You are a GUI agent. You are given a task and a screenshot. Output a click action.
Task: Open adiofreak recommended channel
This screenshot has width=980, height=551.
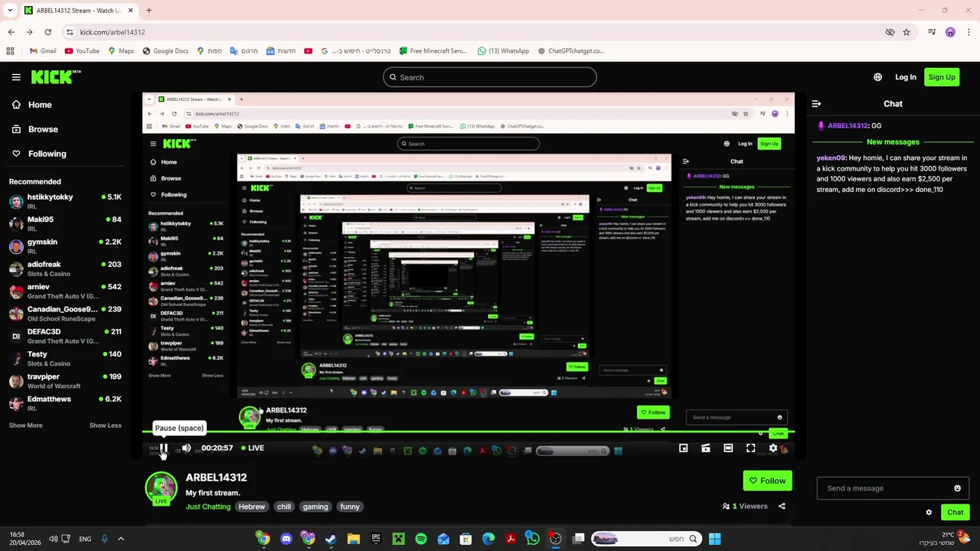(65, 269)
